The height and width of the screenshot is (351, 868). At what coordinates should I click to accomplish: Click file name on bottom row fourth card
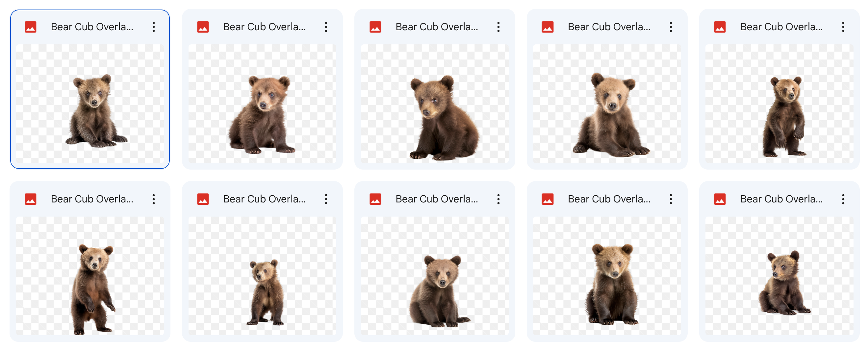[609, 199]
